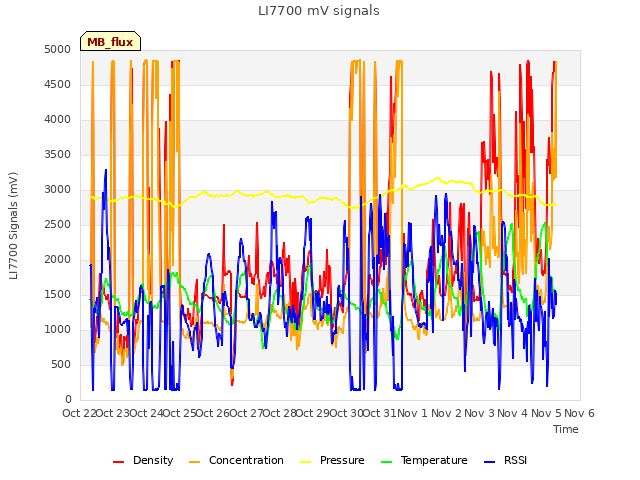Click the 1000 y-axis tick label
The width and height of the screenshot is (640, 480).
(x=58, y=329)
